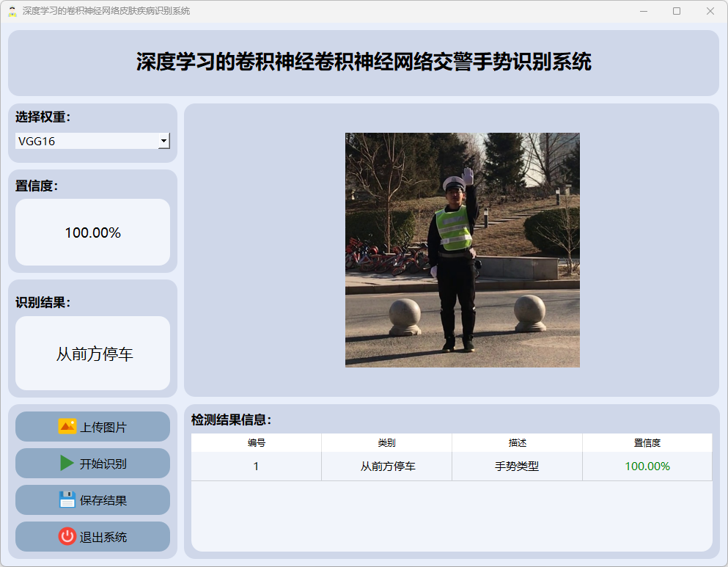
Task: Select the 手势类型 table cell
Action: (x=517, y=467)
